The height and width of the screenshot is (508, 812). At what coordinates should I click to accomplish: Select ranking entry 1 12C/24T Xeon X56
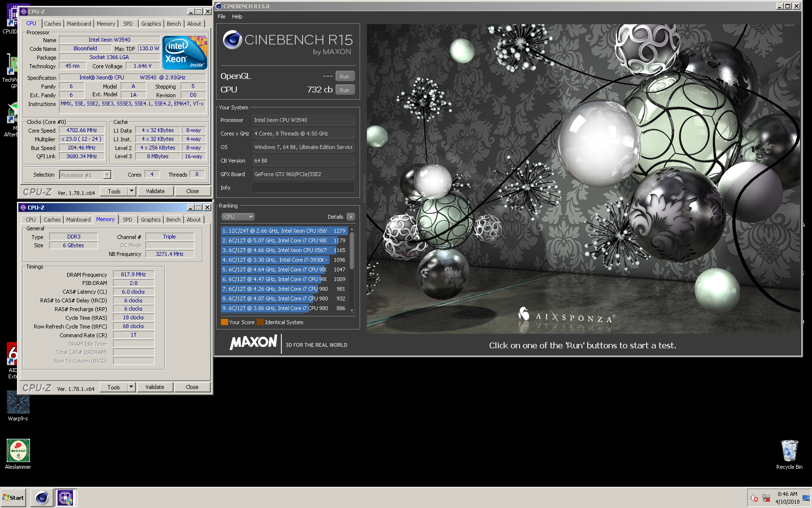(x=284, y=231)
